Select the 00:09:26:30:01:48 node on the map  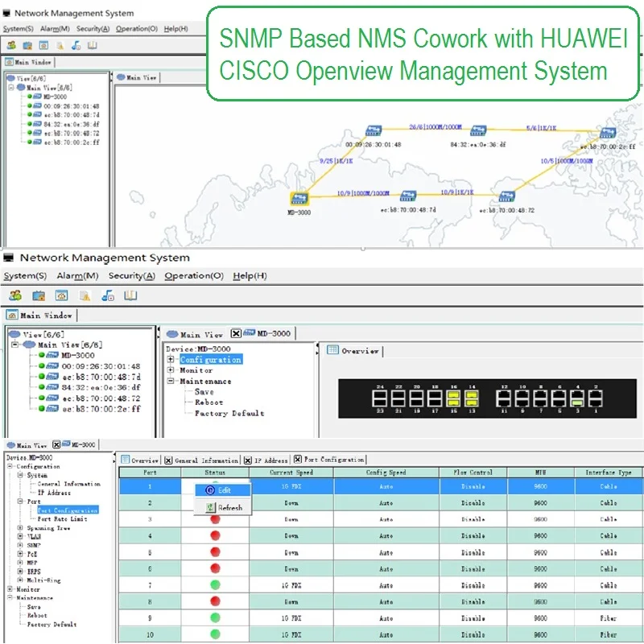point(373,130)
